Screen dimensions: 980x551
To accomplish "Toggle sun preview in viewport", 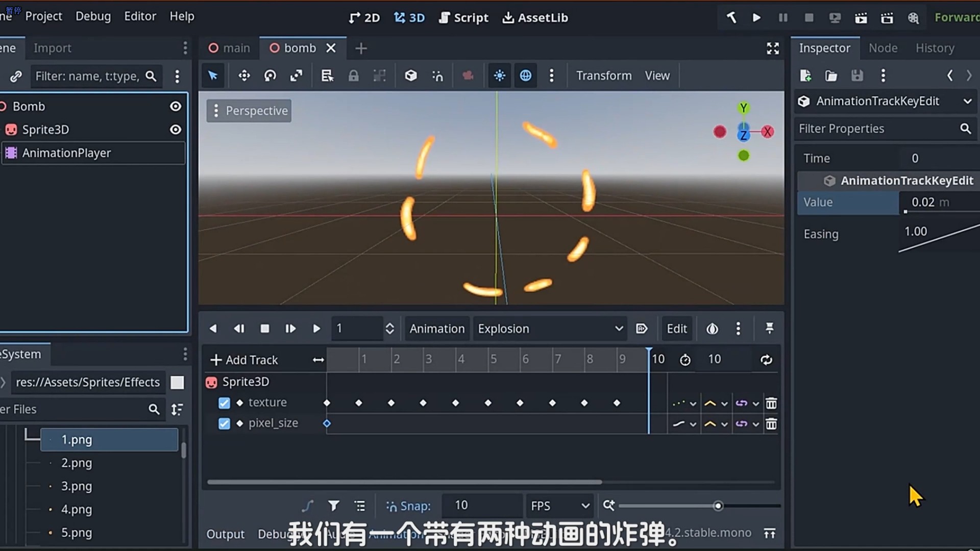I will point(499,76).
